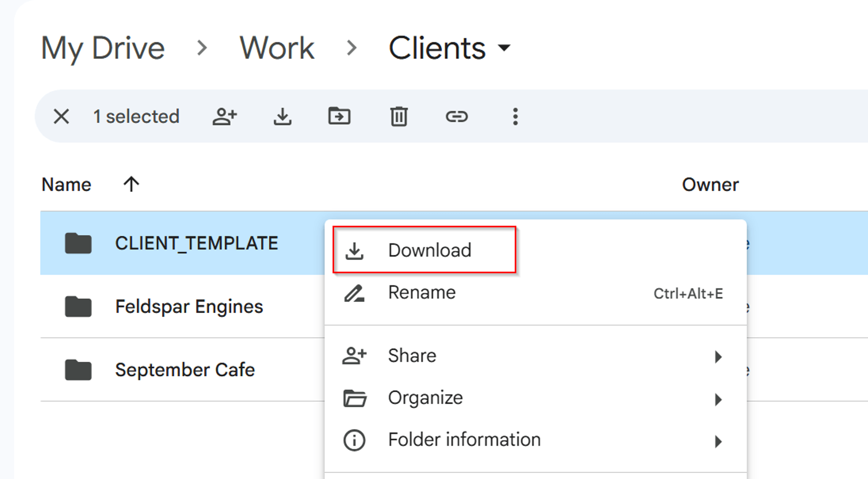The height and width of the screenshot is (479, 868).
Task: Clear selection with the X icon
Action: coord(61,117)
